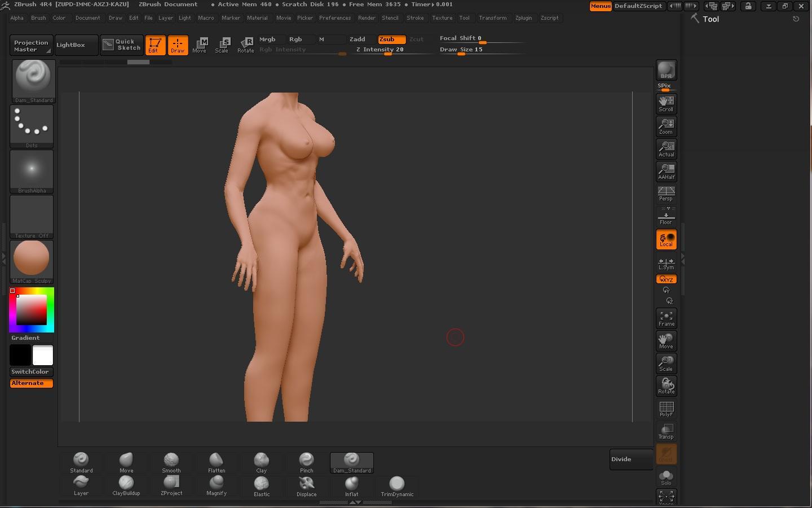Click the Projection Master button
812x508 pixels.
31,46
